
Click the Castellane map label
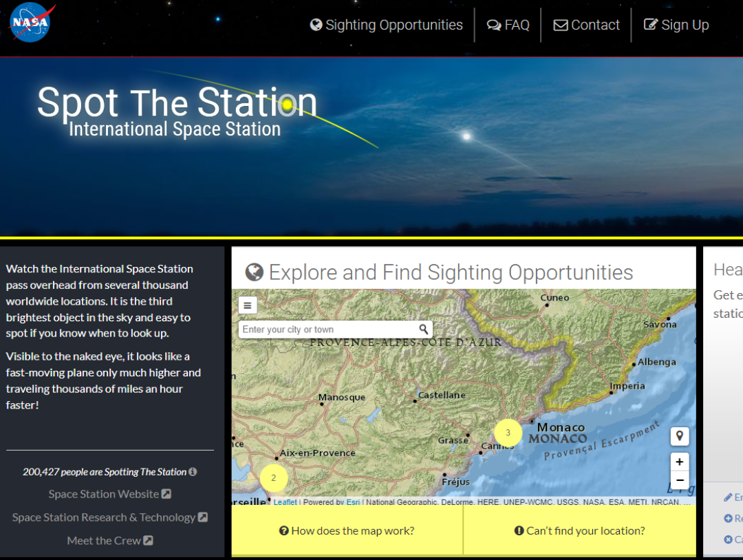[x=442, y=395]
